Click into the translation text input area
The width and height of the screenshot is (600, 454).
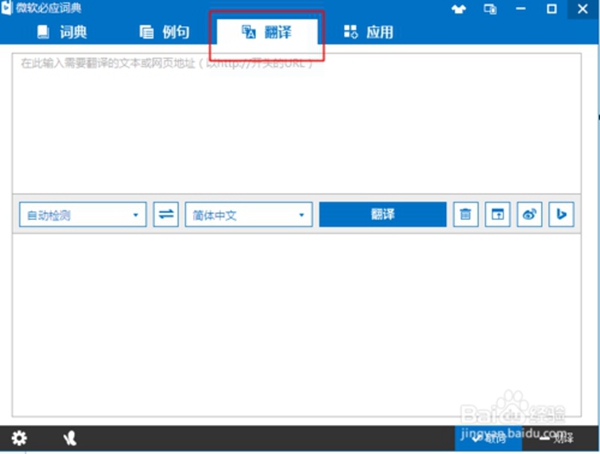(298, 120)
